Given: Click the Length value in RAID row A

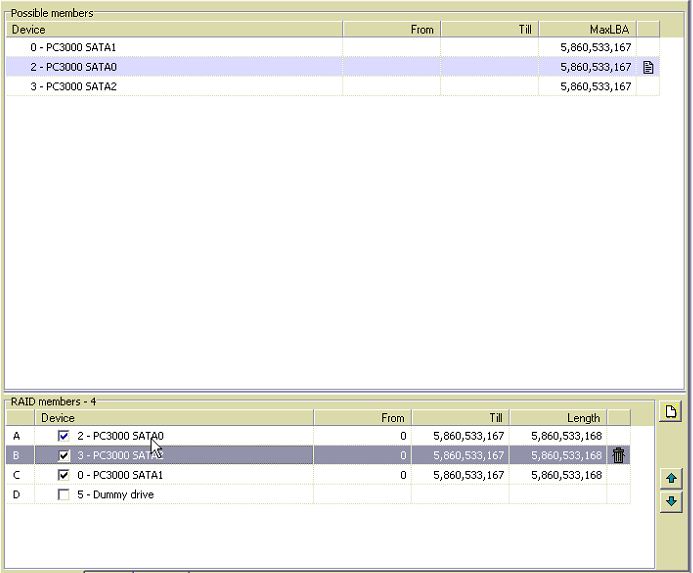Looking at the screenshot, I should 566,436.
